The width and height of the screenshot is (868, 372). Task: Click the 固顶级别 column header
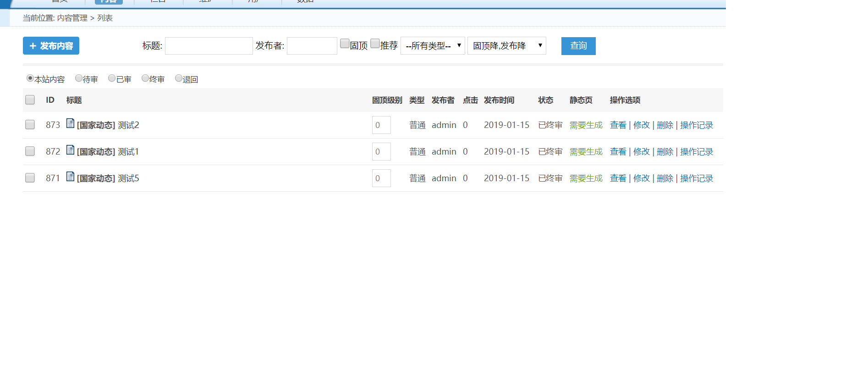point(387,100)
